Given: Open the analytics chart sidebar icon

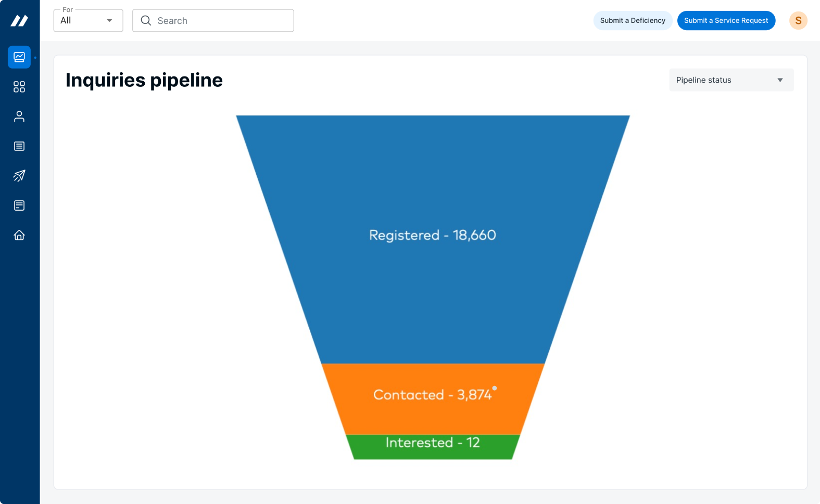Looking at the screenshot, I should (19, 57).
